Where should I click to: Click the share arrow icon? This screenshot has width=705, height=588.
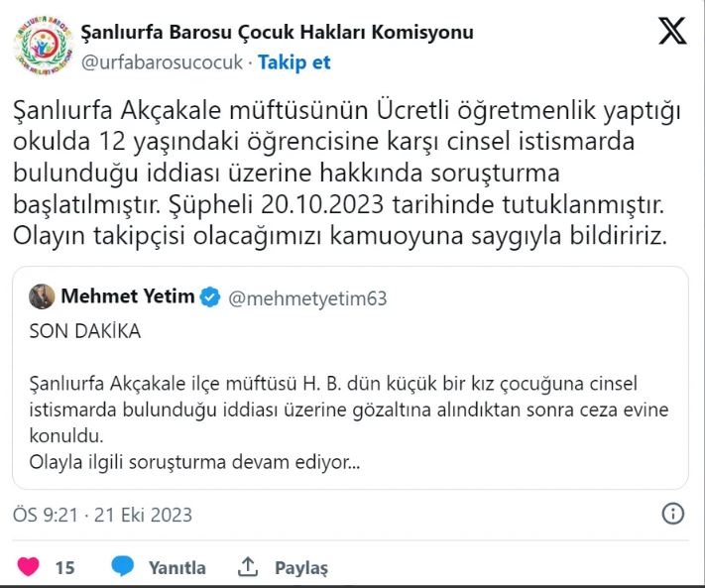click(248, 567)
